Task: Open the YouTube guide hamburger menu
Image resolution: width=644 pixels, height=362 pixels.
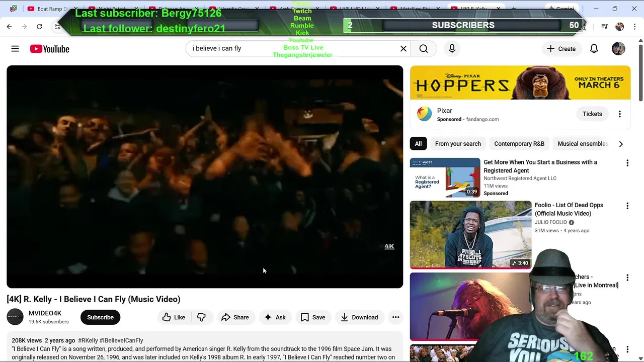Action: [15, 49]
